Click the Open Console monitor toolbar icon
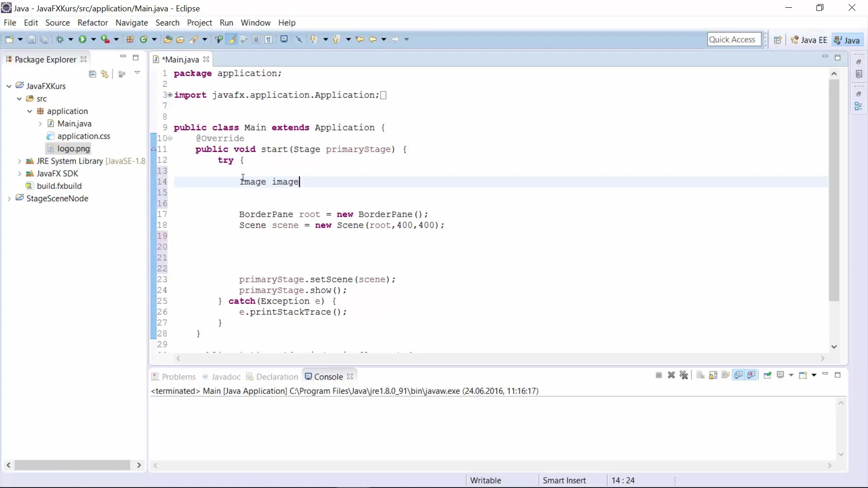This screenshot has width=868, height=488. (x=284, y=39)
